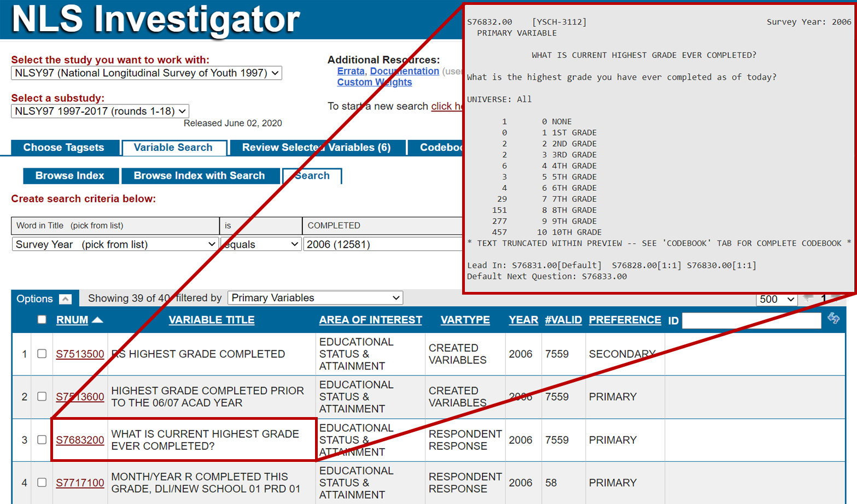Check the box for variable S7717100
857x504 pixels.
click(x=42, y=482)
